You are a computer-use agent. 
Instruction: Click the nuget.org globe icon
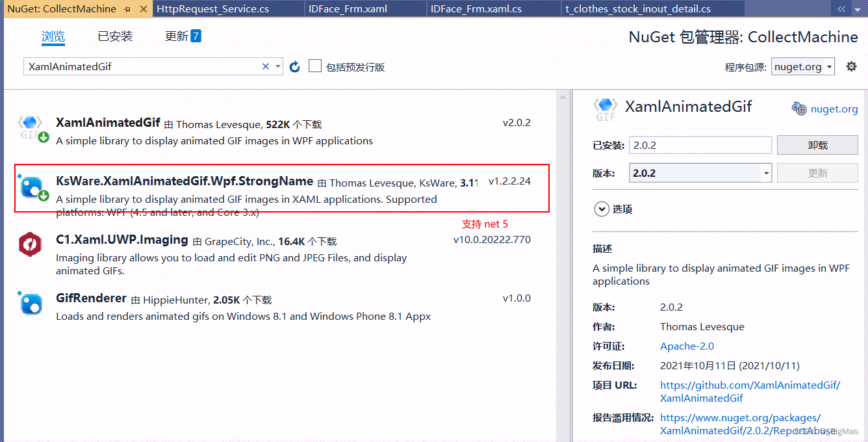799,109
